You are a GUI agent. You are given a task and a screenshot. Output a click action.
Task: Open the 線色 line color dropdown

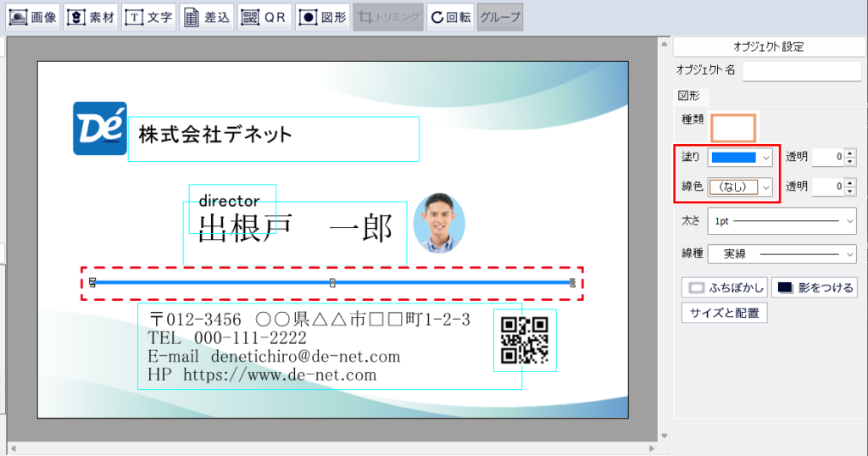(740, 187)
